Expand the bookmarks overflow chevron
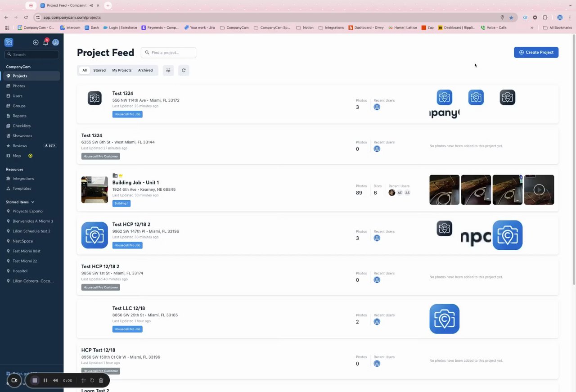 532,27
